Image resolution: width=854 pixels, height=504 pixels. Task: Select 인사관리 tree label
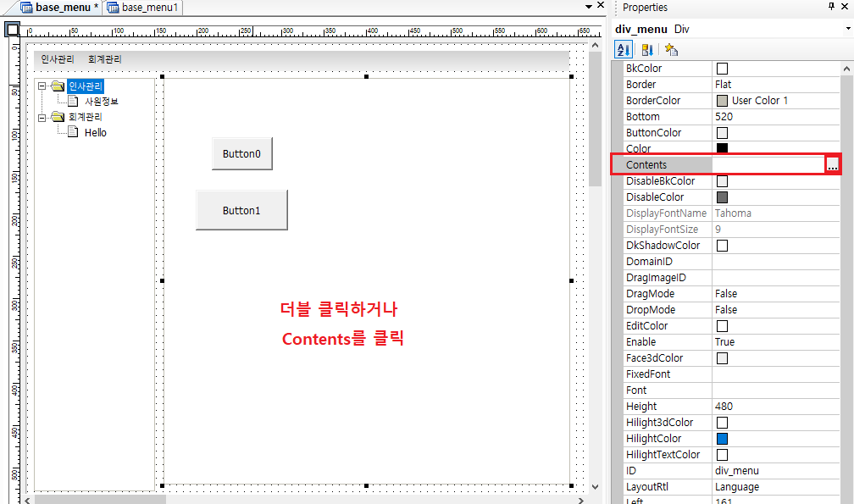click(86, 86)
